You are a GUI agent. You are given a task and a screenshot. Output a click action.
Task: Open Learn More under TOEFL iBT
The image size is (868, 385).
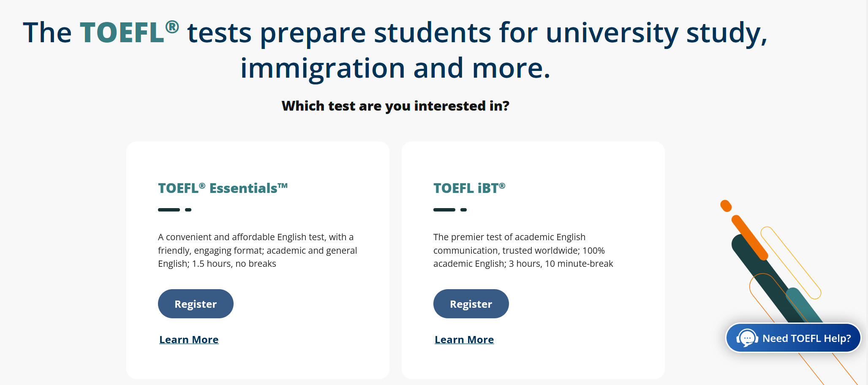(x=464, y=340)
